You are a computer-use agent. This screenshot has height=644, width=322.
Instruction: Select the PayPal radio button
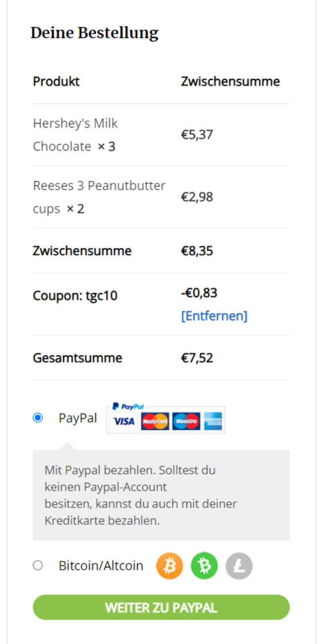38,418
